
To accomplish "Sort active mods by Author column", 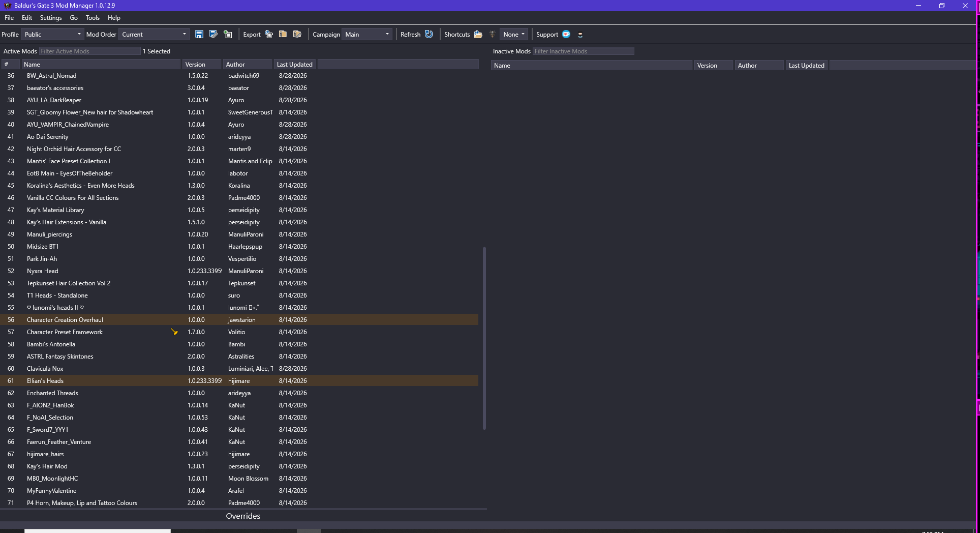I will pos(248,64).
